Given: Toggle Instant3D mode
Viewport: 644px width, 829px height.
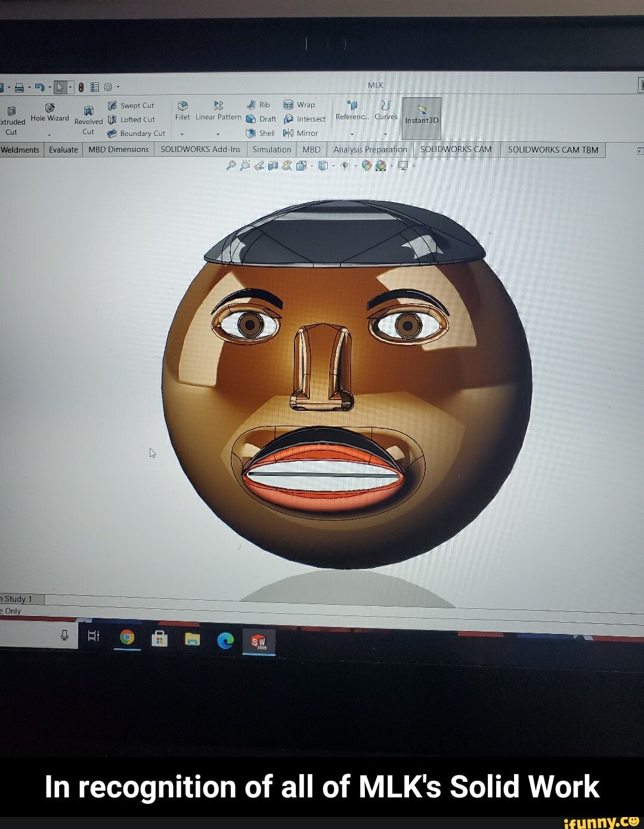Looking at the screenshot, I should point(422,115).
